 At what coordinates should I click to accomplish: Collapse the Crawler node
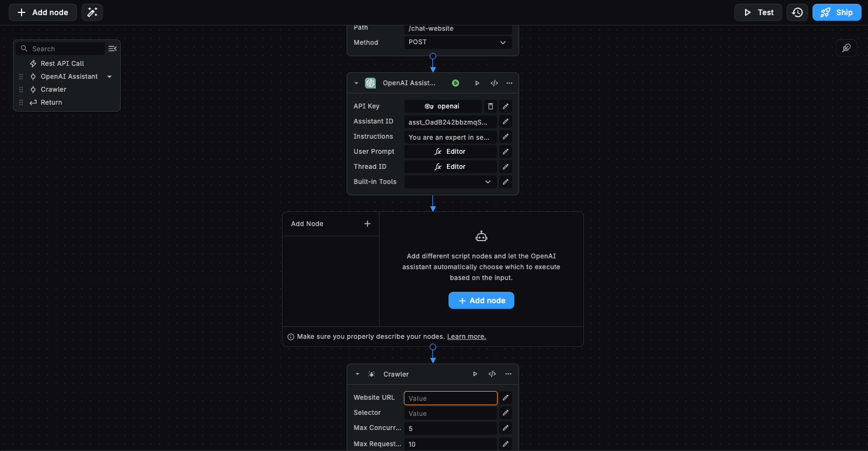tap(357, 374)
